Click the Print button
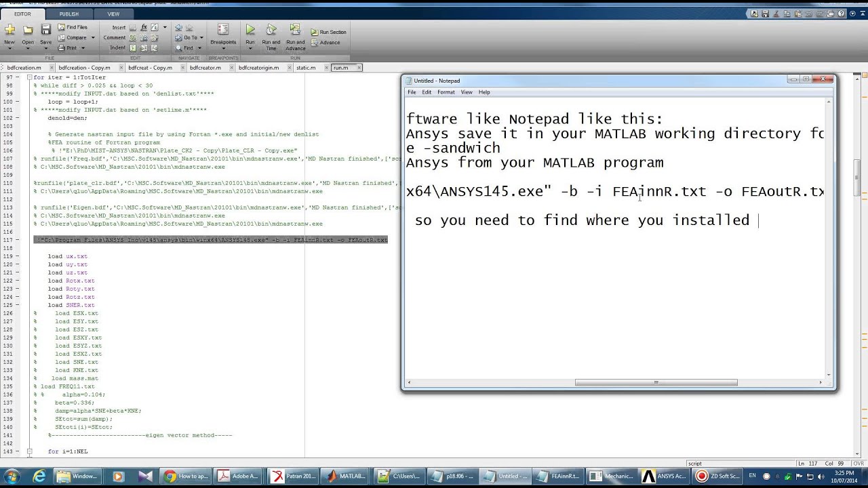This screenshot has width=868, height=488. point(67,47)
